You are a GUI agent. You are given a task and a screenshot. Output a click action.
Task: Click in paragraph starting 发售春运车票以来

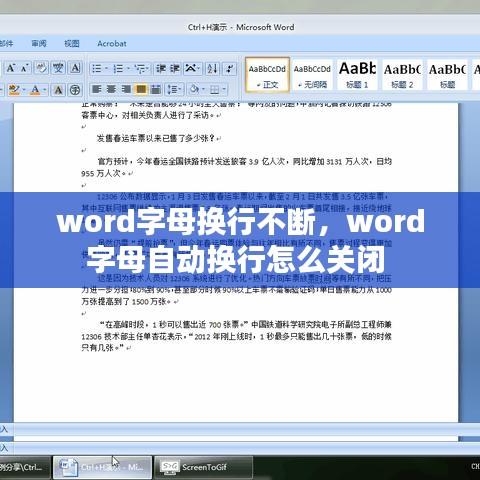pos(159,138)
